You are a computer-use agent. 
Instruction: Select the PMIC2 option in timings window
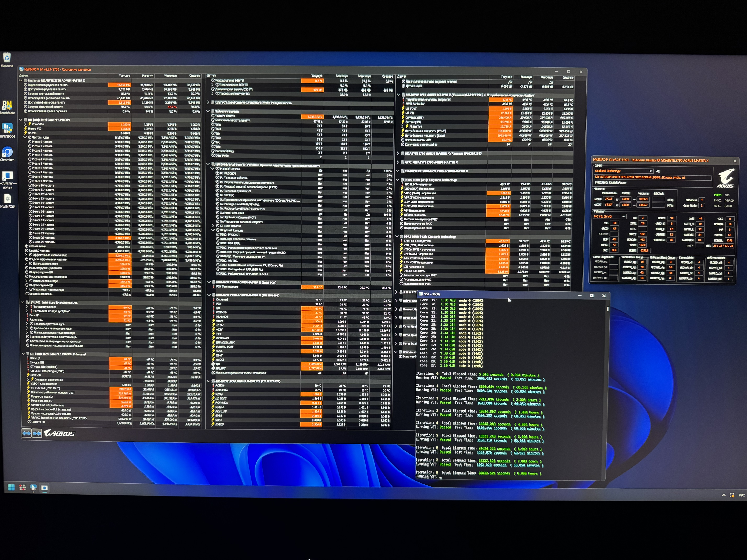tap(718, 201)
